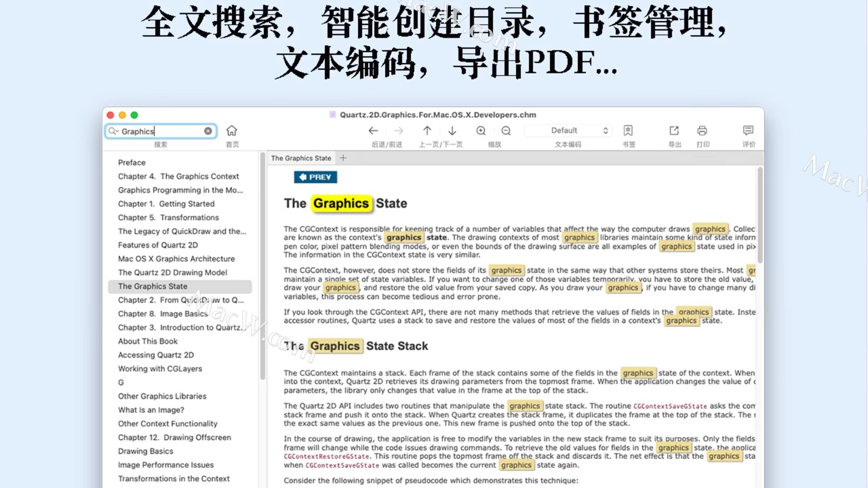Open Accessing Quartz 2D
Screen dimensions: 868x488
click(156, 355)
